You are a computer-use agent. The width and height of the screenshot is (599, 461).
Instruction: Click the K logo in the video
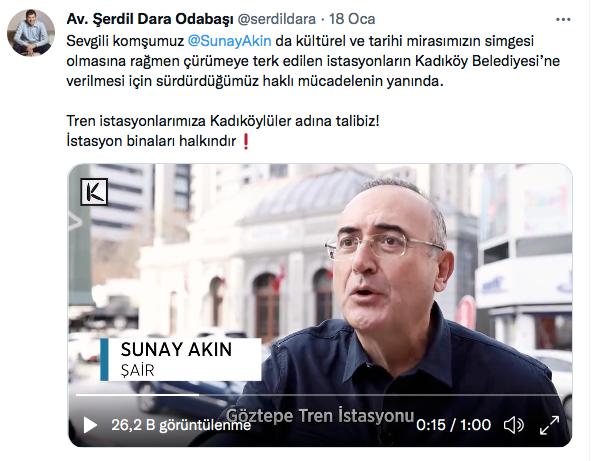[94, 192]
